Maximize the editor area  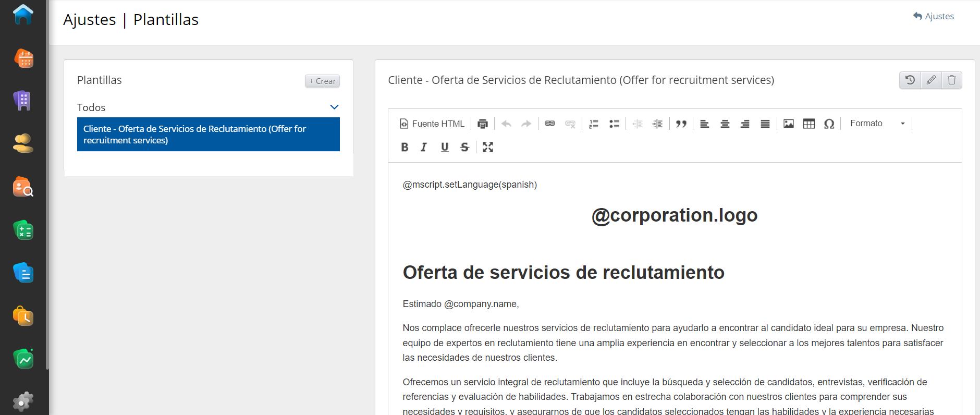coord(487,147)
